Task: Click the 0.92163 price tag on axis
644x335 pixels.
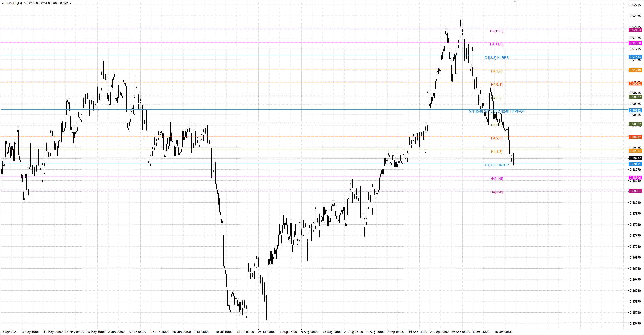Action: (635, 30)
